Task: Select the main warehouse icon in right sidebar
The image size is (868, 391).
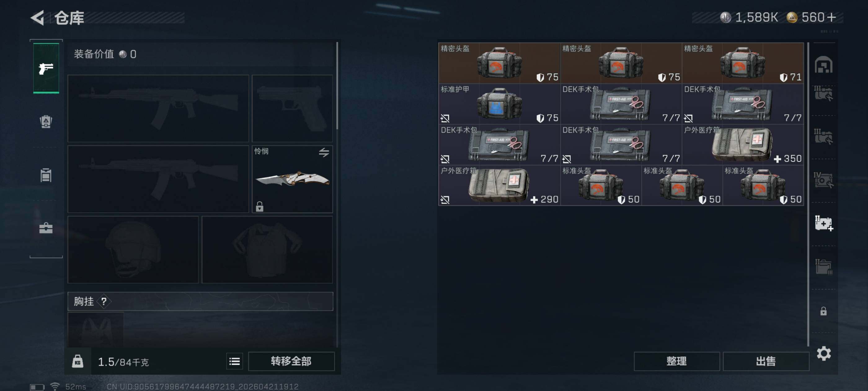Action: [x=824, y=65]
